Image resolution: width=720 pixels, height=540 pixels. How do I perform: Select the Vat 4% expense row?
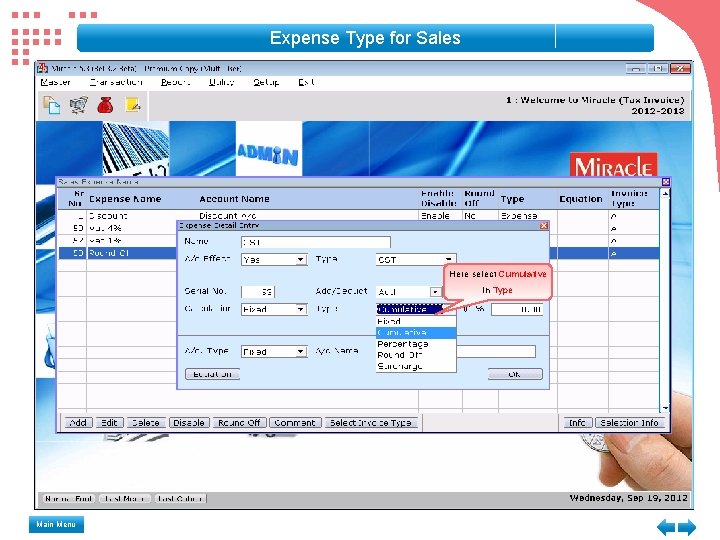click(x=118, y=228)
